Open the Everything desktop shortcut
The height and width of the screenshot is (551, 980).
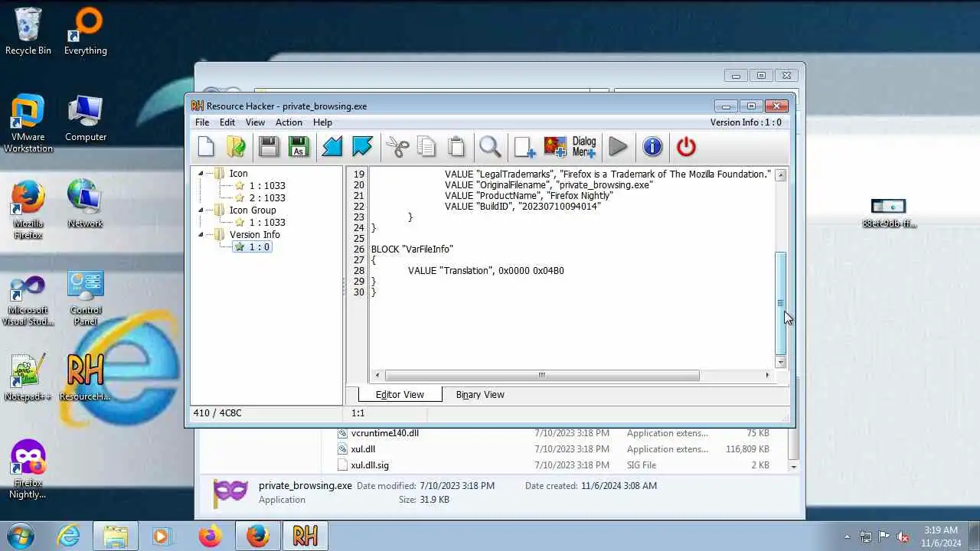point(86,31)
